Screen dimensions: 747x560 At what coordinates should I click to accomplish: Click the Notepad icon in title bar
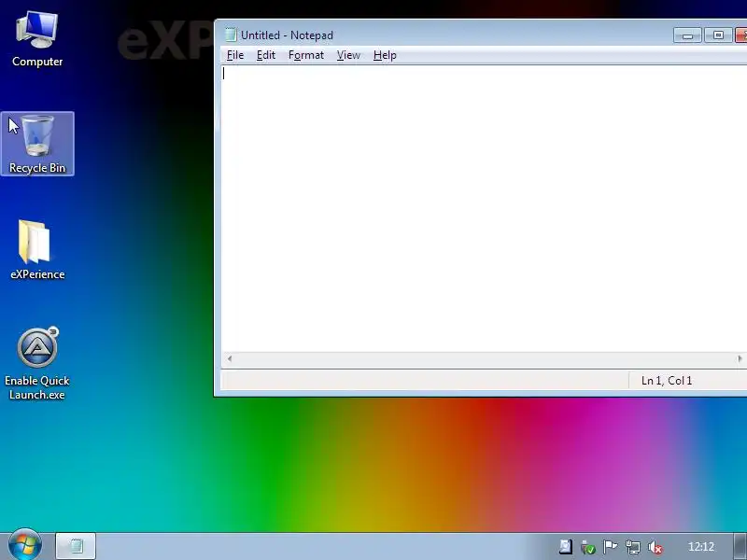click(x=231, y=35)
